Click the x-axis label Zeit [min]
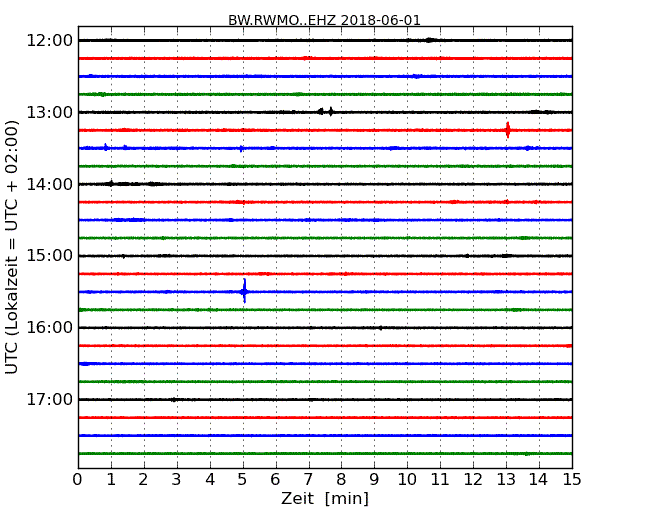 pyautogui.click(x=325, y=498)
